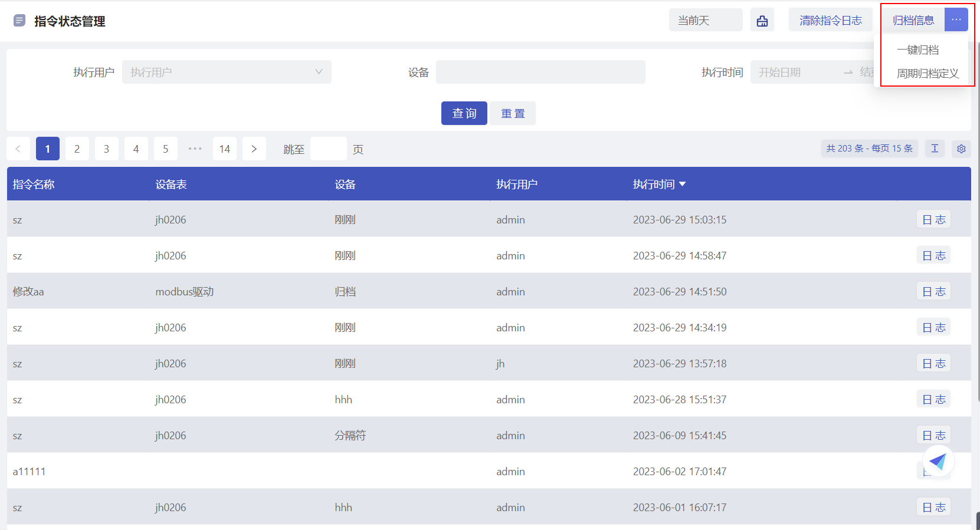Click the 执行时间 column header text
Screen dimensions: 980x530
click(x=654, y=184)
